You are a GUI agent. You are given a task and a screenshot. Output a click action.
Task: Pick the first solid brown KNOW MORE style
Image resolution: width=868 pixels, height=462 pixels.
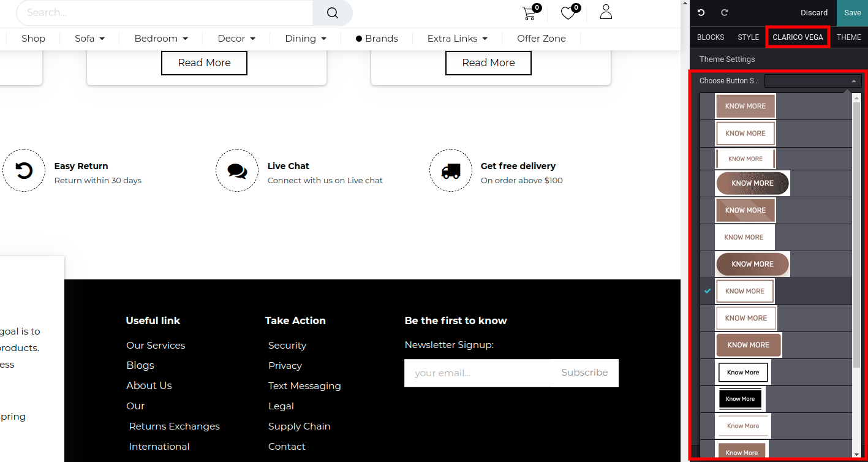click(745, 106)
